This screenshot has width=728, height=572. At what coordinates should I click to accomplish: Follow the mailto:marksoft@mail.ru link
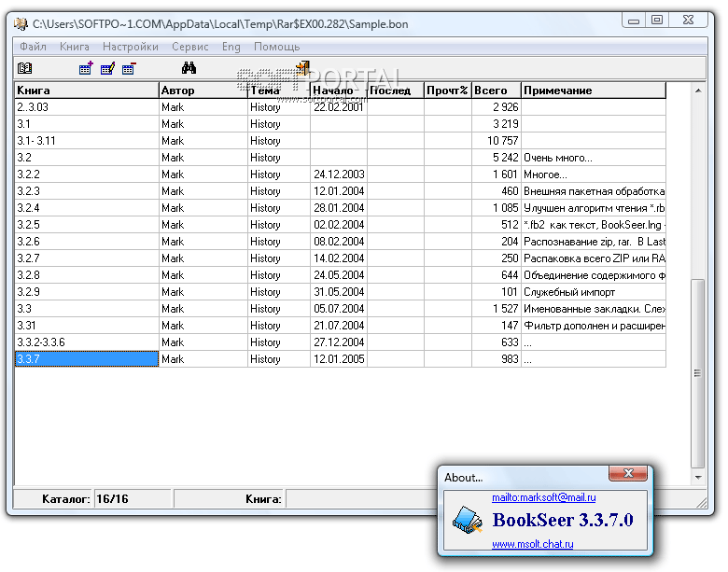click(x=544, y=497)
